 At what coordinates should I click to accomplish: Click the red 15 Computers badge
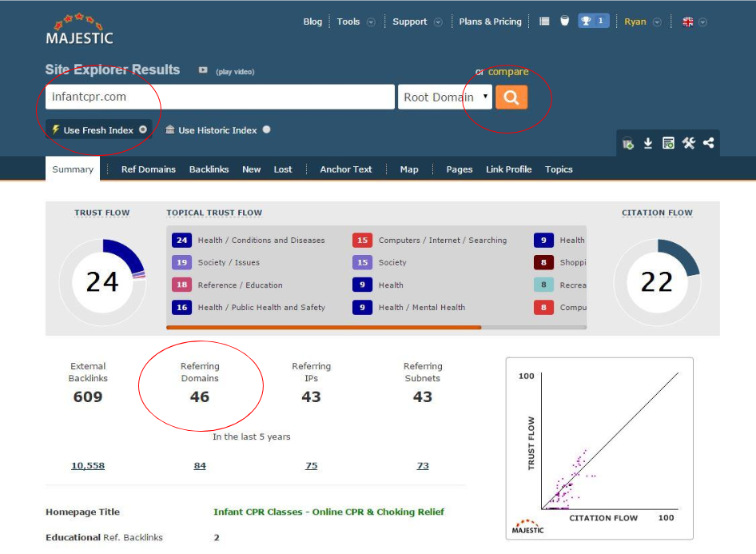(362, 240)
